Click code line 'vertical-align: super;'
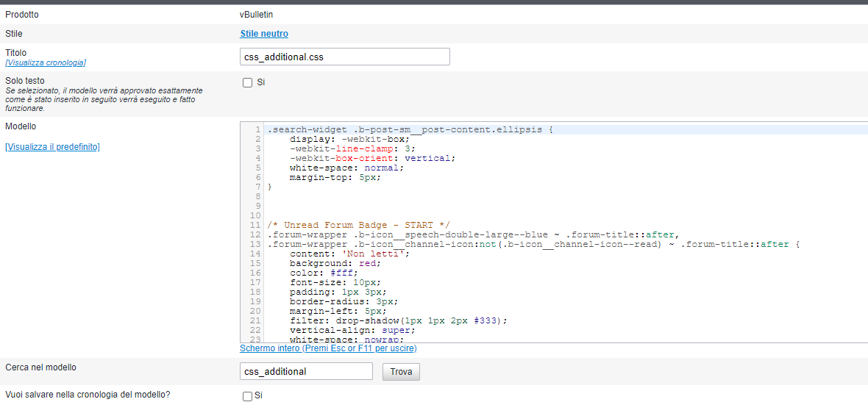 coord(352,330)
